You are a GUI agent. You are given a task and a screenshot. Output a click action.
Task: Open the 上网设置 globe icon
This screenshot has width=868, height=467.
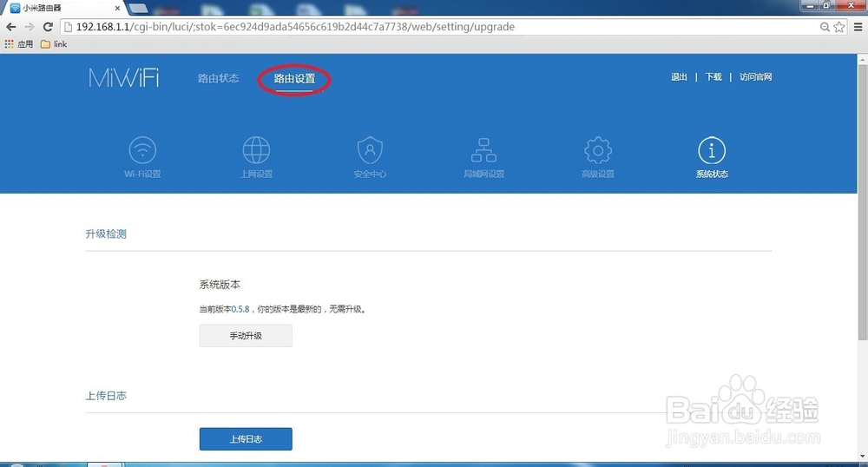point(256,150)
